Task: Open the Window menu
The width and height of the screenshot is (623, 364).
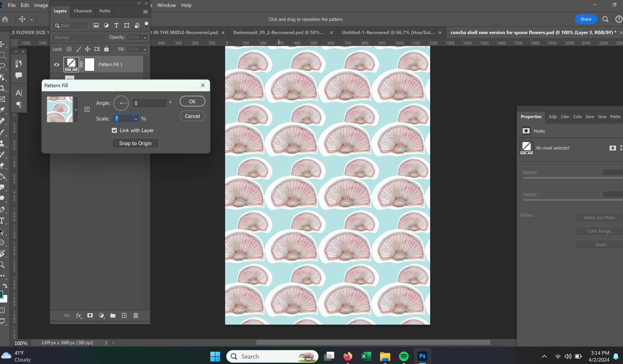Action: point(166,5)
